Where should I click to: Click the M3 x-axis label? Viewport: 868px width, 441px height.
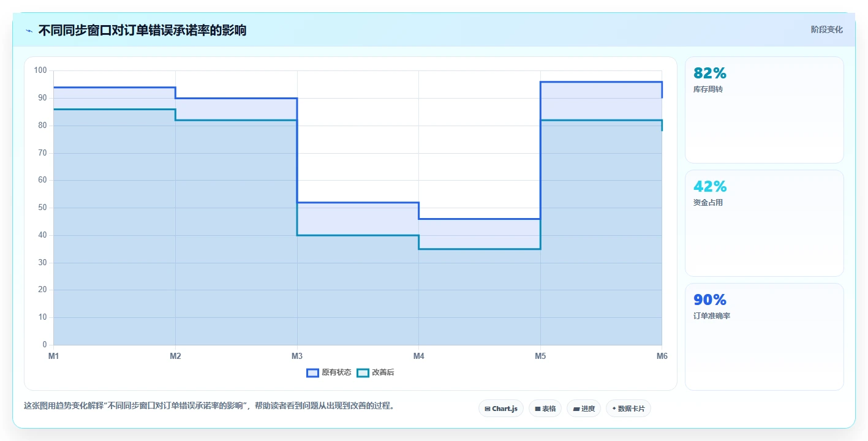coord(297,356)
